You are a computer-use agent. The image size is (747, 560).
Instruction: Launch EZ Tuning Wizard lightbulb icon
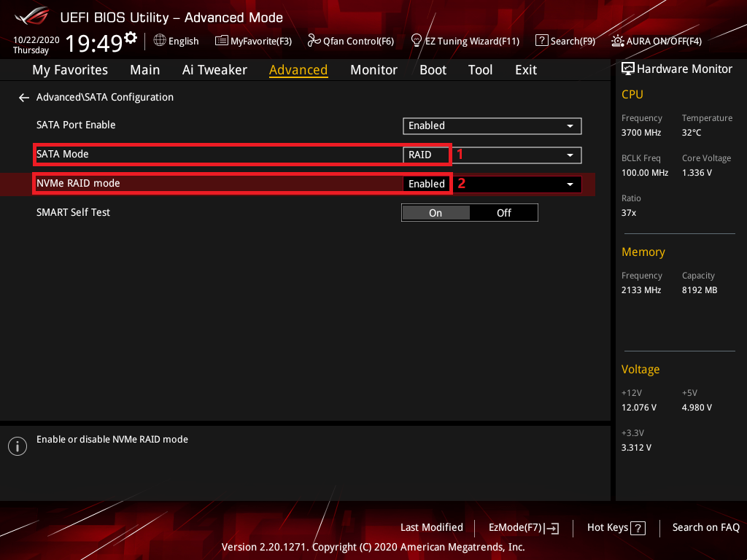point(417,41)
